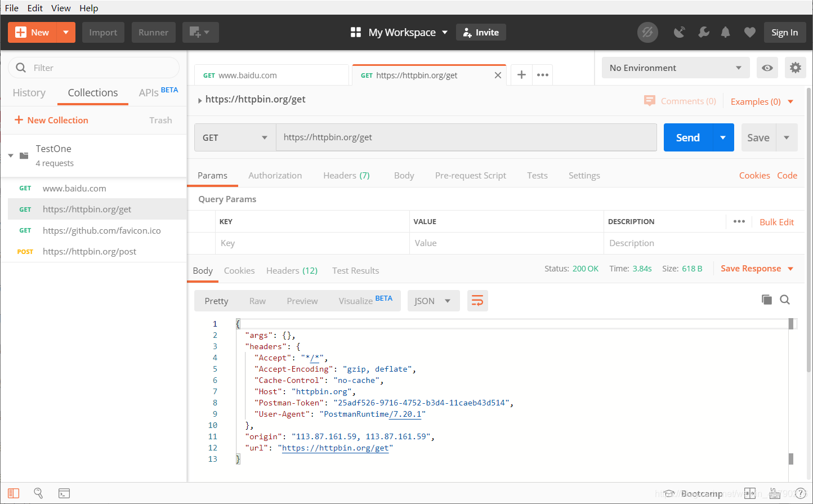This screenshot has height=504, width=813.
Task: Open the GET method dropdown
Action: [235, 137]
